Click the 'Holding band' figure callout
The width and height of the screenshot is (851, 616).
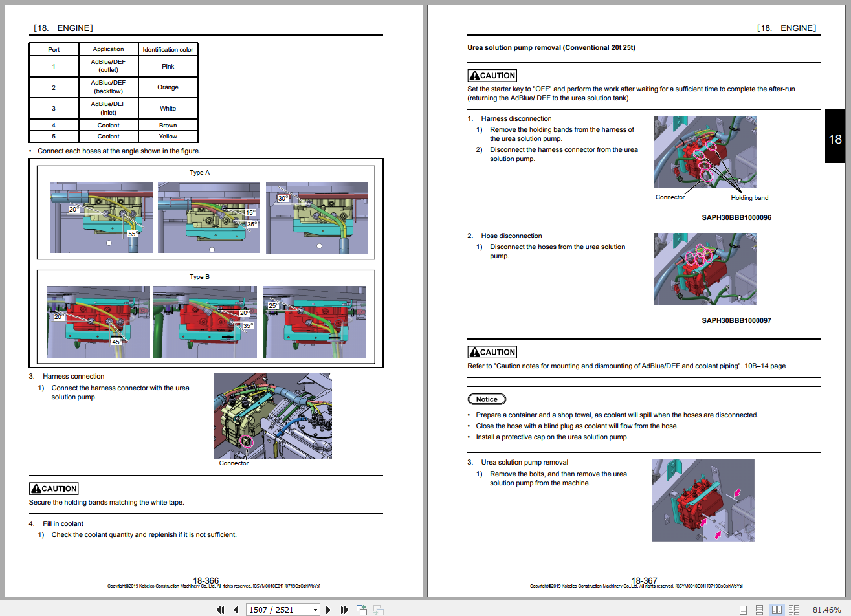[x=749, y=198]
